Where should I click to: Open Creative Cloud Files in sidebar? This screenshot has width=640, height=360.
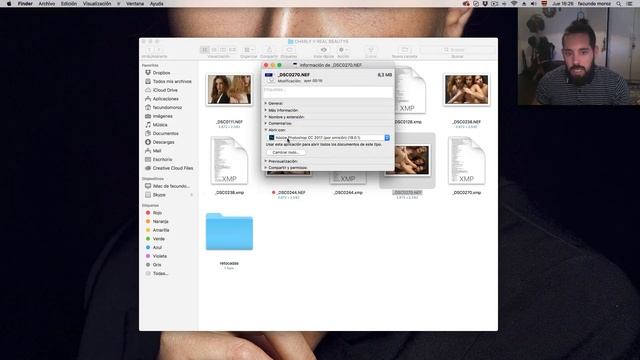pyautogui.click(x=169, y=168)
